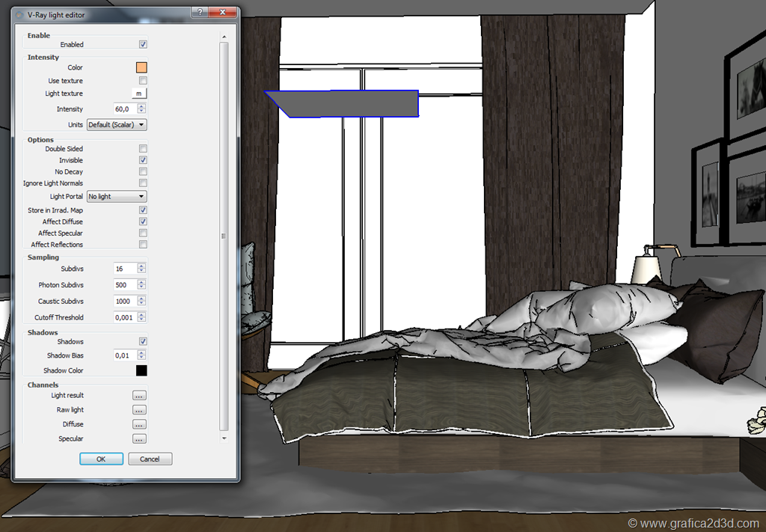Viewport: 766px width, 532px height.
Task: Click the Photon Subdivs value field
Action: [x=124, y=285]
